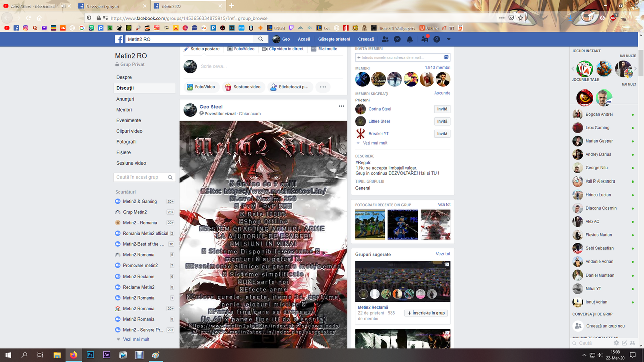The image size is (644, 362).
Task: Open Sesiune video in the group sidebar
Action: tap(131, 163)
